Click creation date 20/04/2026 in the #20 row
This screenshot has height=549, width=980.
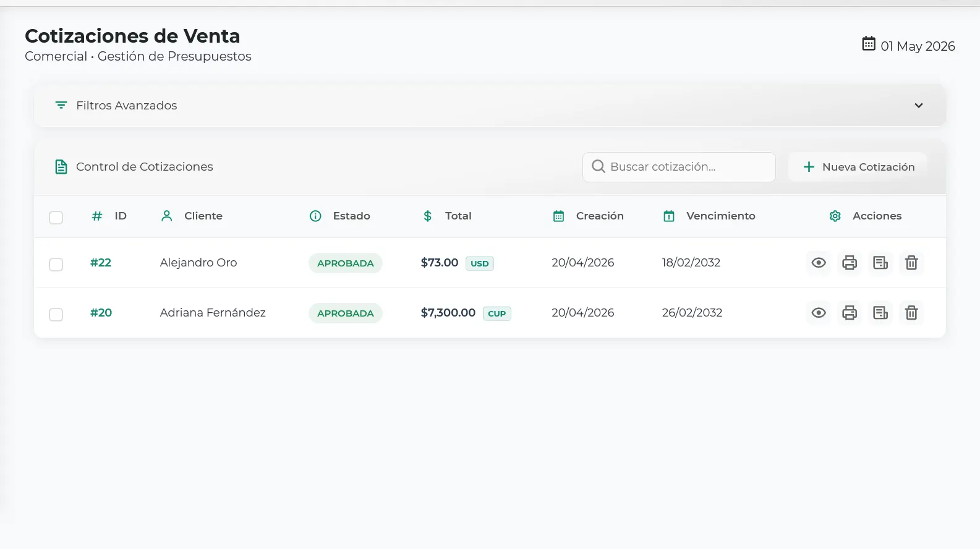[x=583, y=312]
